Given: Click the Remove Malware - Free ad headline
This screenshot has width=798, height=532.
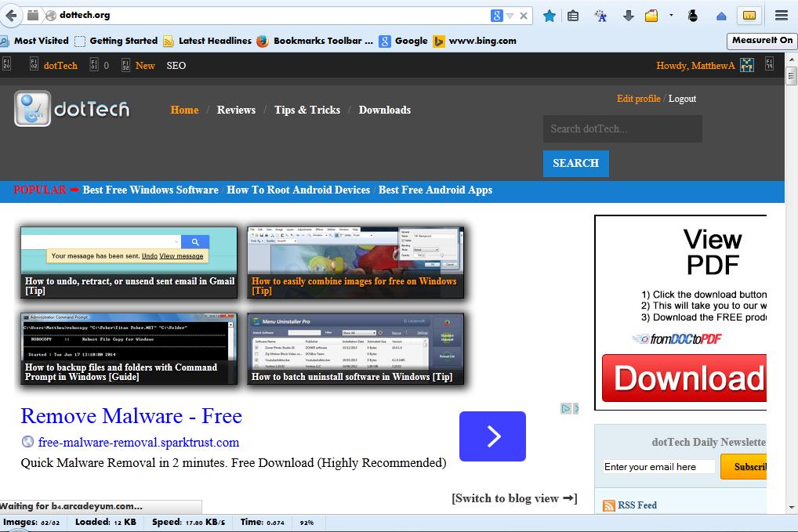Looking at the screenshot, I should tap(132, 416).
